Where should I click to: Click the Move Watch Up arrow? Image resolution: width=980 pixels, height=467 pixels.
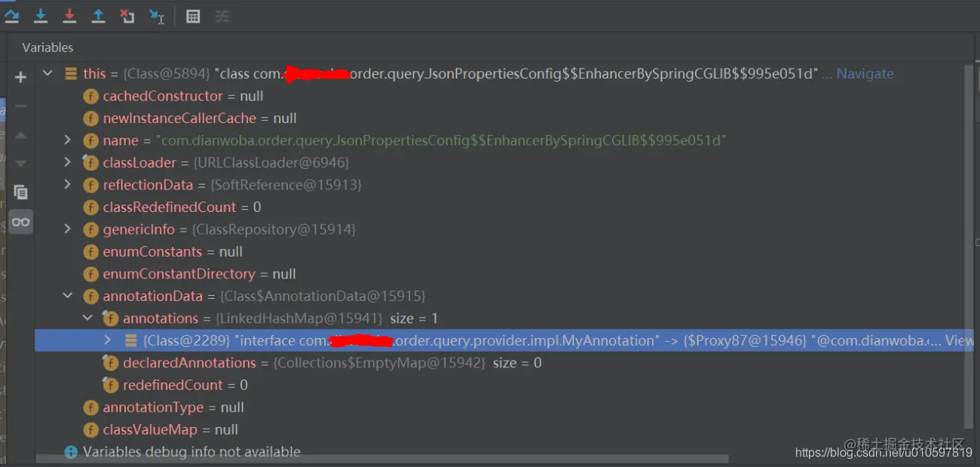pyautogui.click(x=20, y=135)
